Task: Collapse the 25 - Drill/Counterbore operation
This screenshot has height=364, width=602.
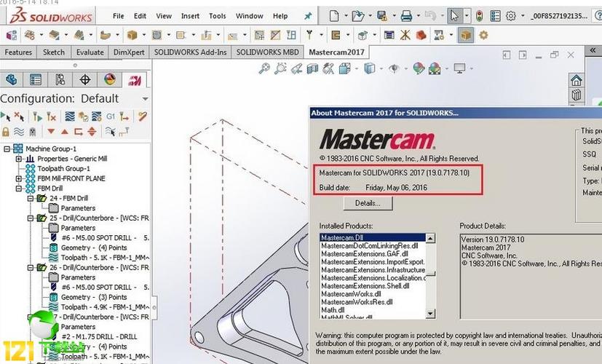Action: tap(31, 218)
